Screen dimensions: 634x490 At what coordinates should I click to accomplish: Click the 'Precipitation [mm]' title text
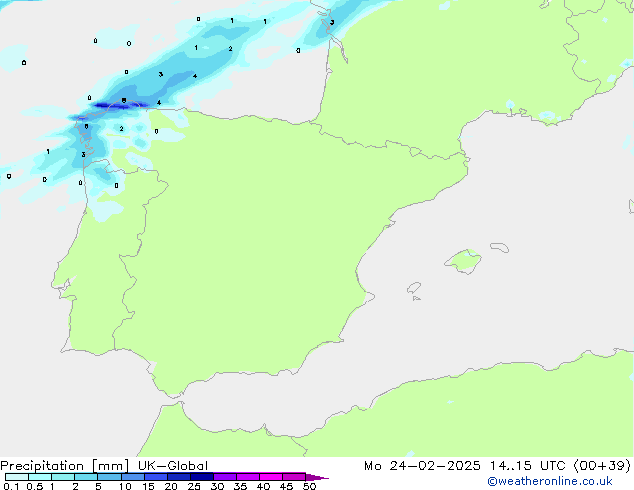65,466
